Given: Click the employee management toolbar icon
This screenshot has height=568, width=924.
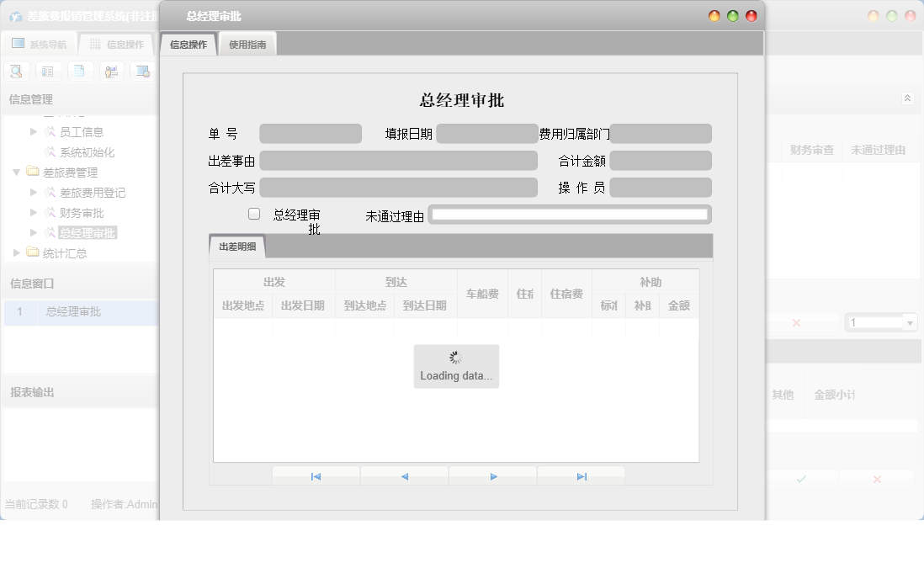Looking at the screenshot, I should coord(111,71).
